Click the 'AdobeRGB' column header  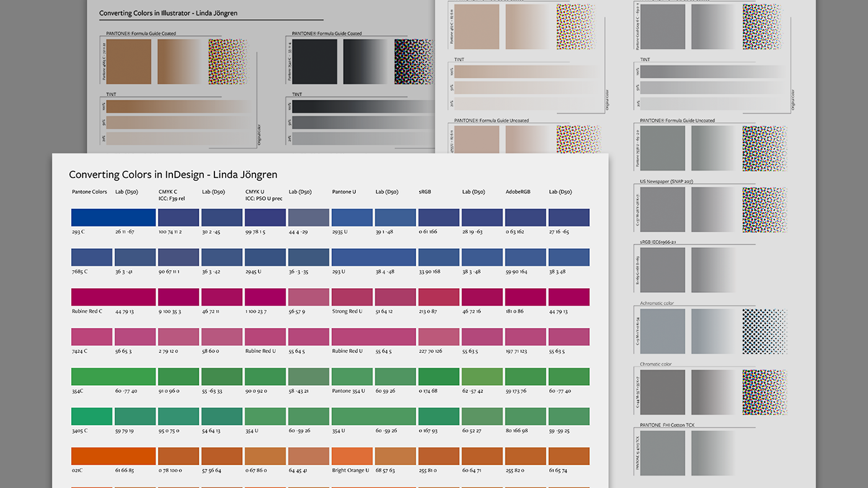518,192
